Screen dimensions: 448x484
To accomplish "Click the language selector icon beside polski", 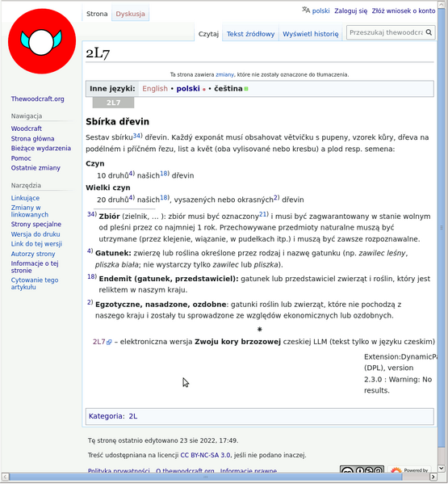I will coord(306,11).
